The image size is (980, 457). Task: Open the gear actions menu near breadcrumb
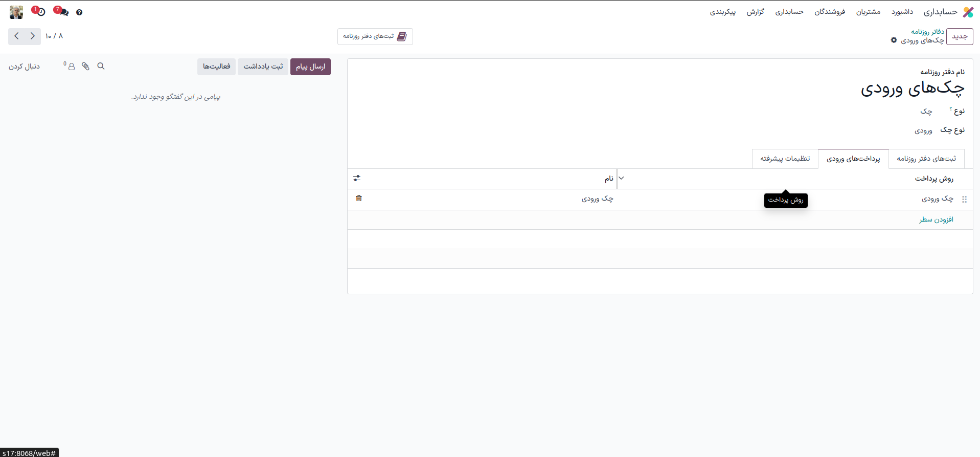pos(894,40)
